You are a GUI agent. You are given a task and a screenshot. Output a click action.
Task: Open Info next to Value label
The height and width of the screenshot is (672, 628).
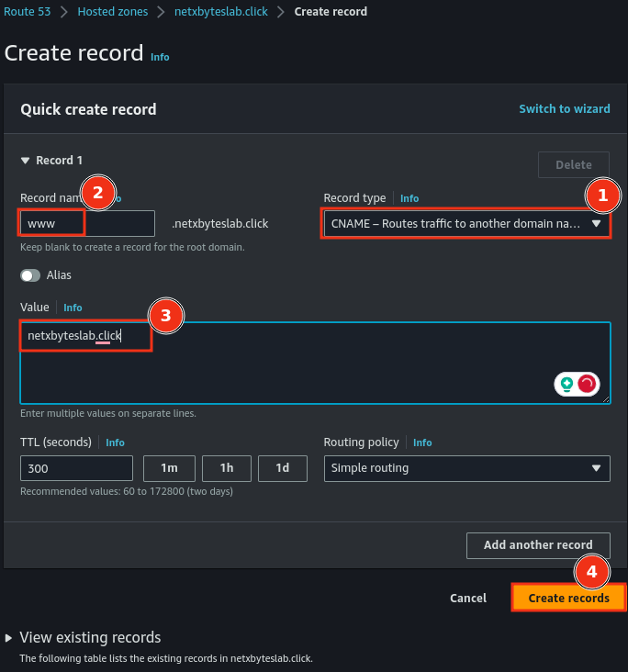(73, 308)
